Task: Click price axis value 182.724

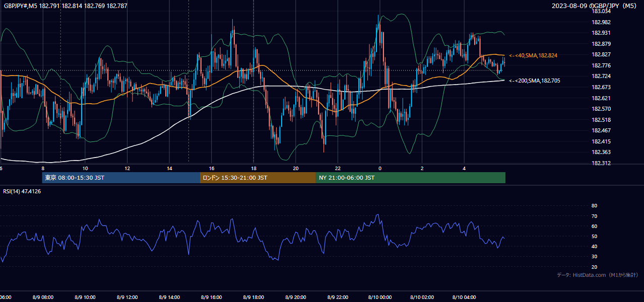Action: (602, 76)
